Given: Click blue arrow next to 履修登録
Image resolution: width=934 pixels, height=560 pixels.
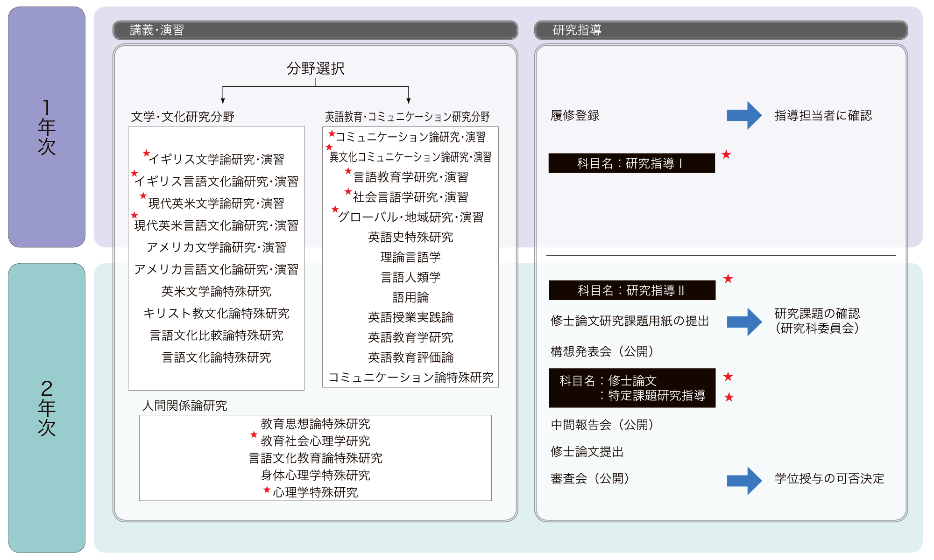Looking at the screenshot, I should tap(743, 115).
